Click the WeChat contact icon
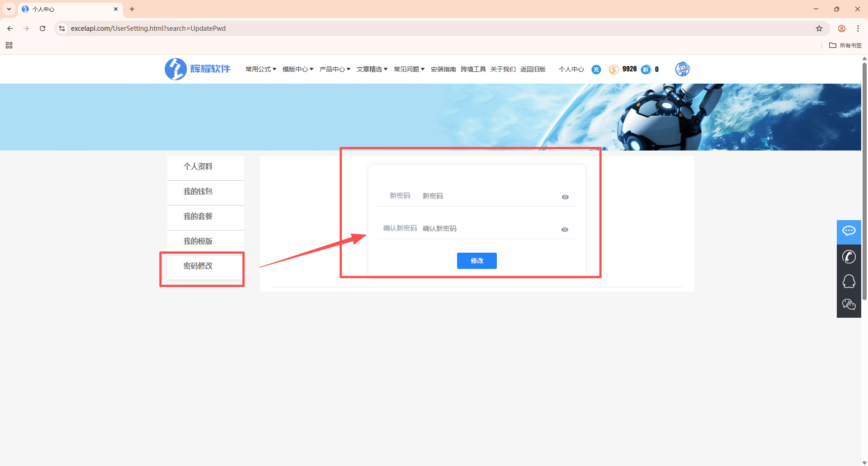868x466 pixels. (849, 305)
